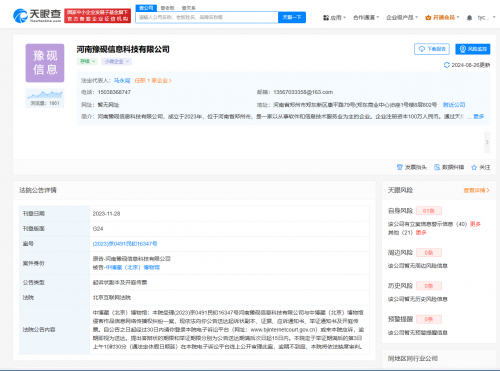Click the 下载报告 download report button

click(x=432, y=49)
